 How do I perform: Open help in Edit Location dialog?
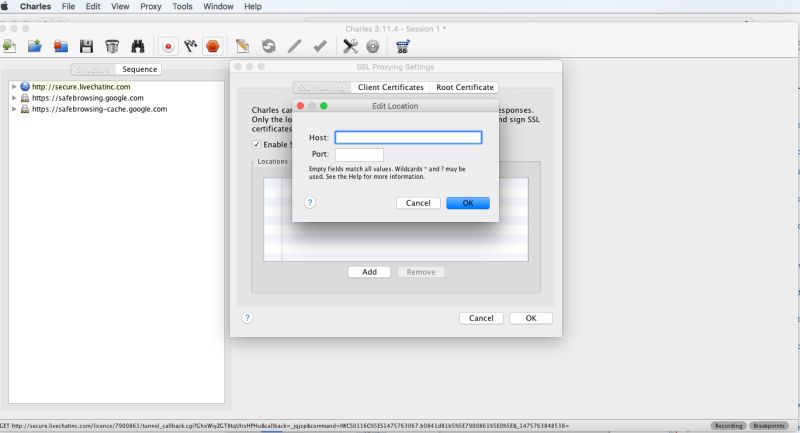[x=310, y=202]
